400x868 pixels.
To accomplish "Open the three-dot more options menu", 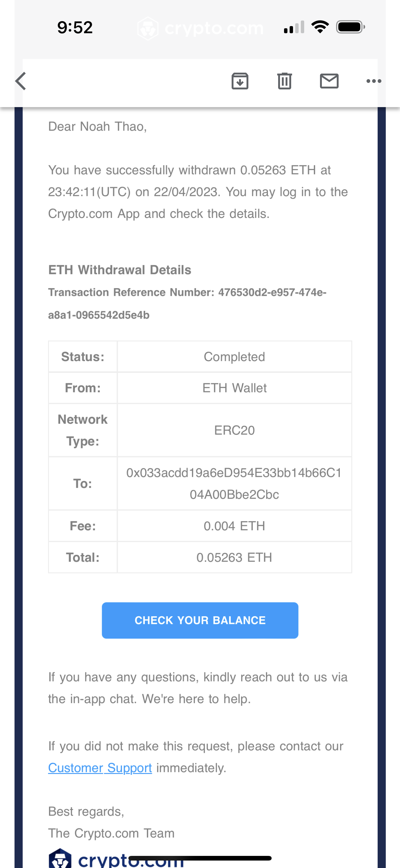I will (373, 81).
